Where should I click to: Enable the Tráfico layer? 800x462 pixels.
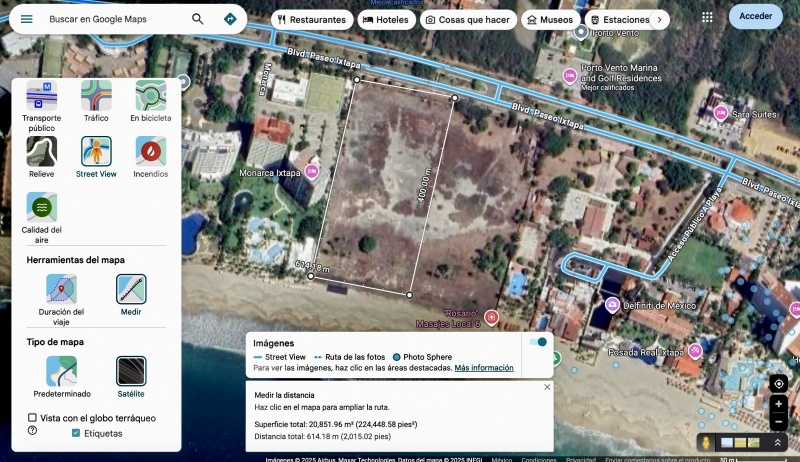pos(96,96)
